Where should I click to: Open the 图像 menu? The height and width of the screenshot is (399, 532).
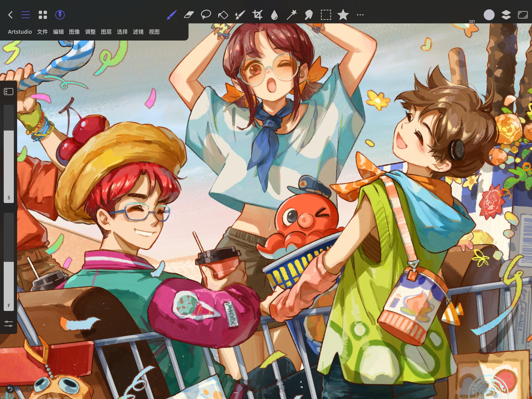pos(74,32)
